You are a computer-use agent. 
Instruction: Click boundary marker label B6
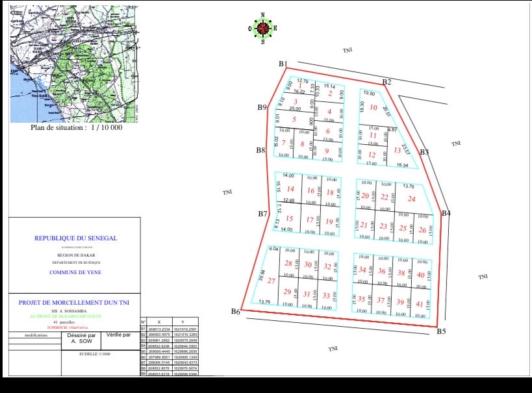[236, 311]
